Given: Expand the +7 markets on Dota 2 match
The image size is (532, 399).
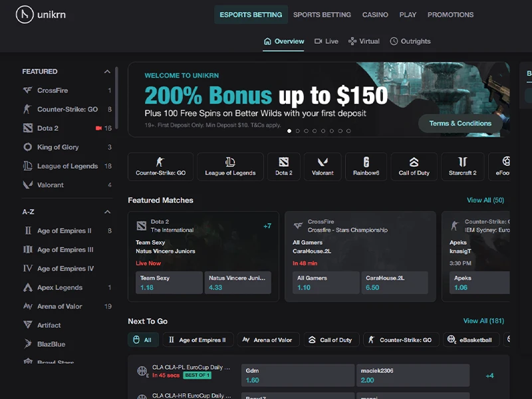Looking at the screenshot, I should tap(267, 226).
